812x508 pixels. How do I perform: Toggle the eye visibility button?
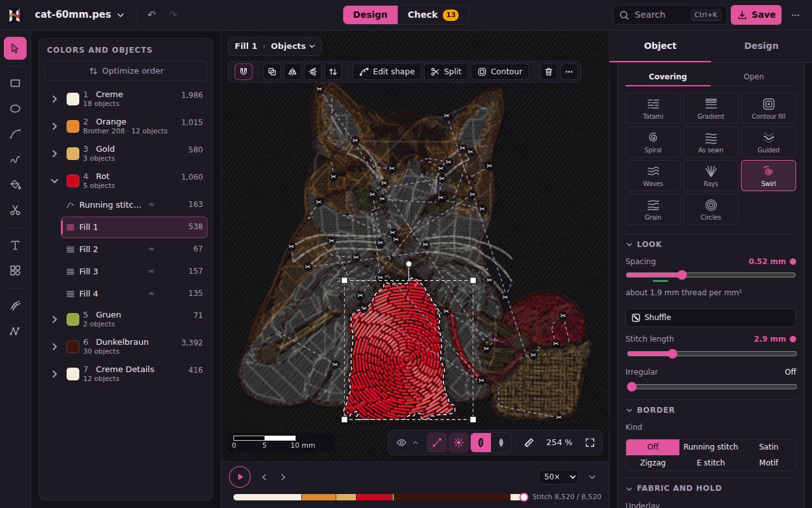(401, 443)
